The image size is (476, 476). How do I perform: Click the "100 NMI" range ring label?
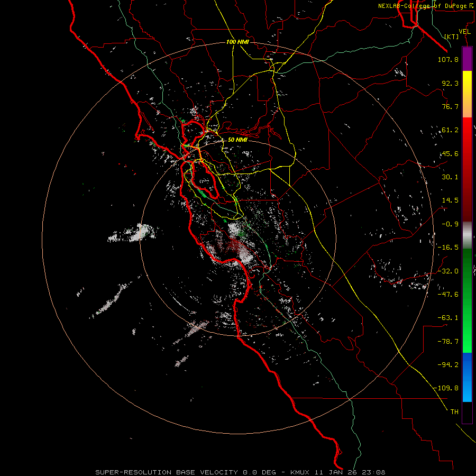pos(237,42)
